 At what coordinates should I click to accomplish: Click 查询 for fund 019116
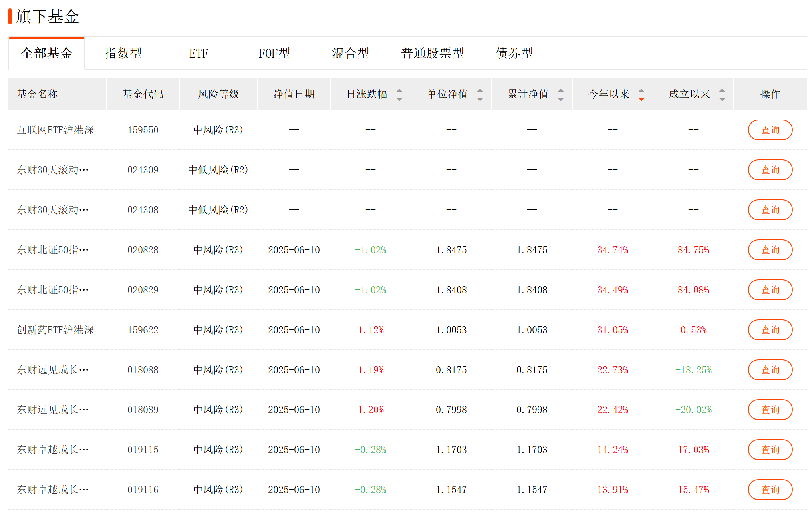click(x=770, y=490)
